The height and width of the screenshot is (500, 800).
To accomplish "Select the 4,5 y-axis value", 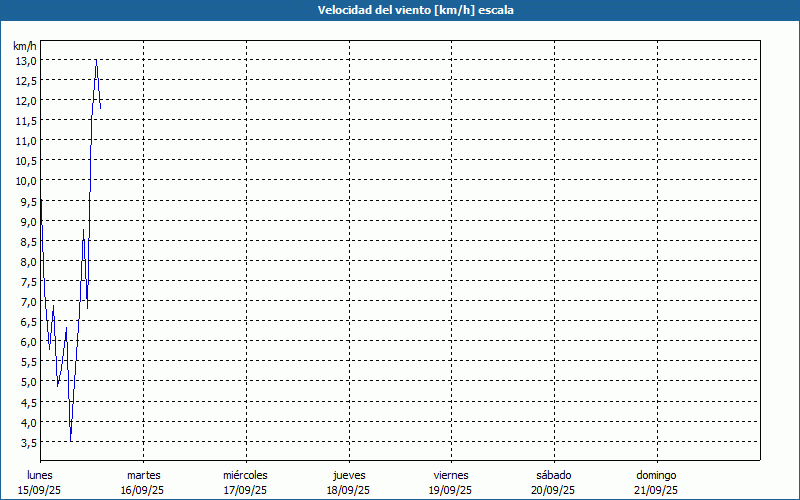I will [29, 402].
